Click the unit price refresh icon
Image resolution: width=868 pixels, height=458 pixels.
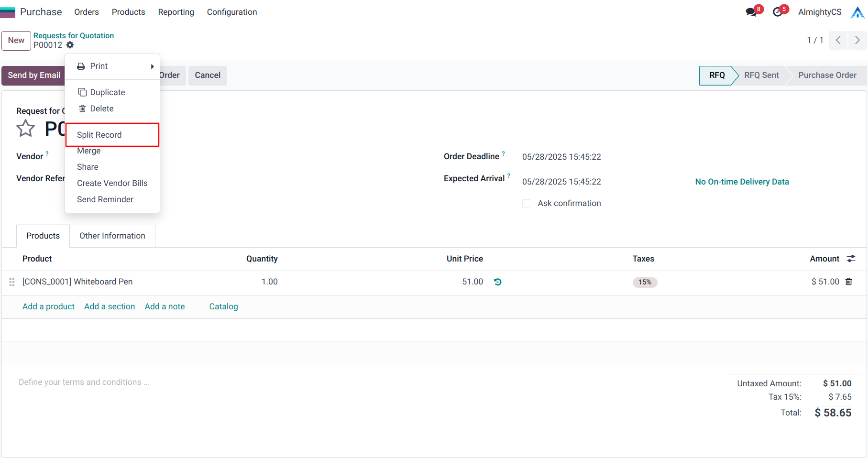[497, 282]
